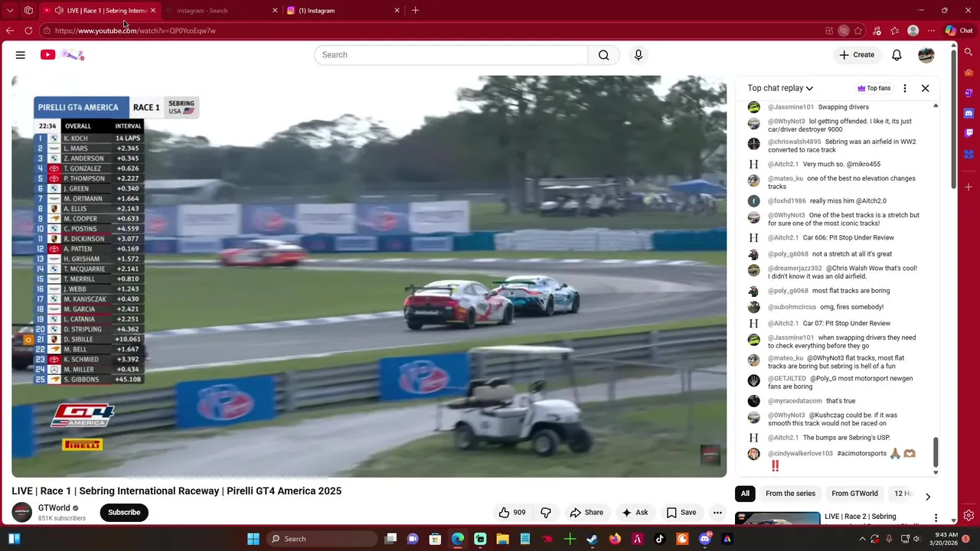Reload the current page
Image resolution: width=980 pixels, height=551 pixels.
click(x=28, y=31)
